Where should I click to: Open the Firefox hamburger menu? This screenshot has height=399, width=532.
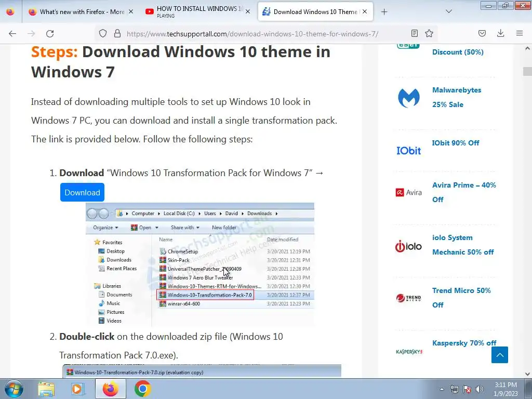click(520, 33)
